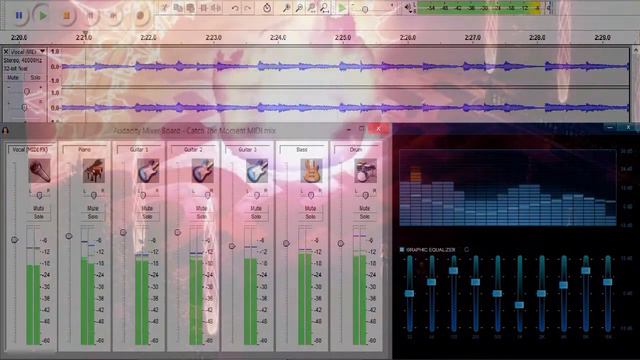
Task: Toggle the Graphic Equalizer checkbox
Action: [x=402, y=249]
